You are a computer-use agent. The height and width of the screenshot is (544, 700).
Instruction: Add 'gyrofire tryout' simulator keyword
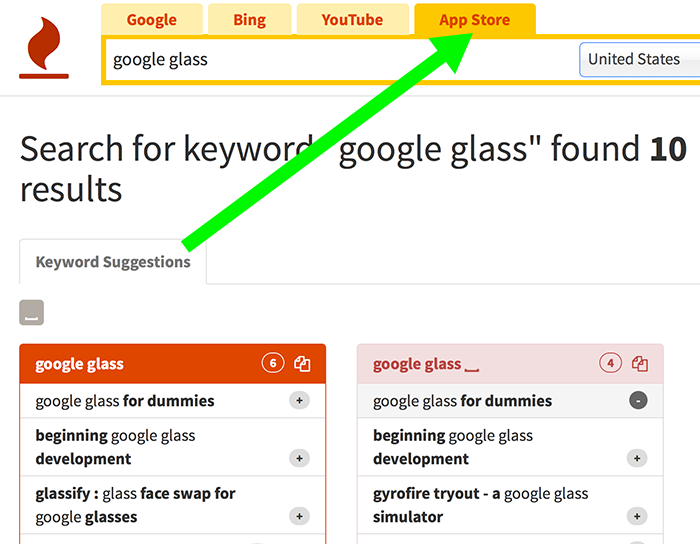coord(637,516)
